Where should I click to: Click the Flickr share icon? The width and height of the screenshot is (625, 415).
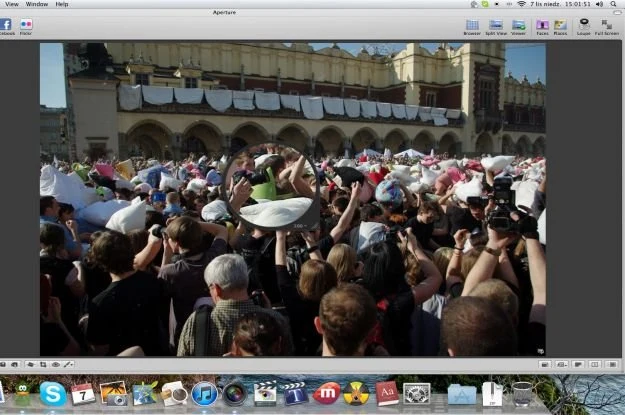pos(26,24)
